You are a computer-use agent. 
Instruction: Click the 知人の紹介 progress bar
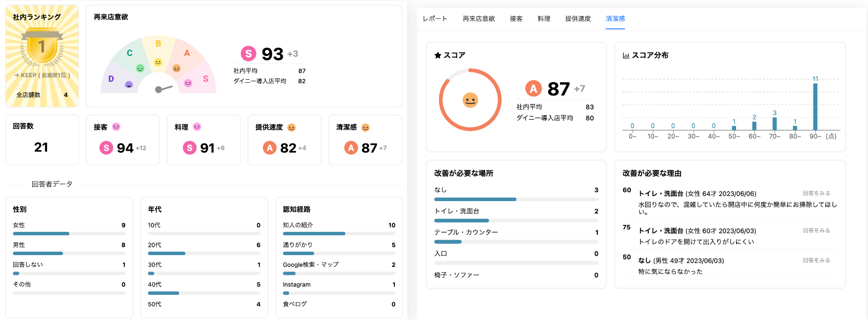339,233
